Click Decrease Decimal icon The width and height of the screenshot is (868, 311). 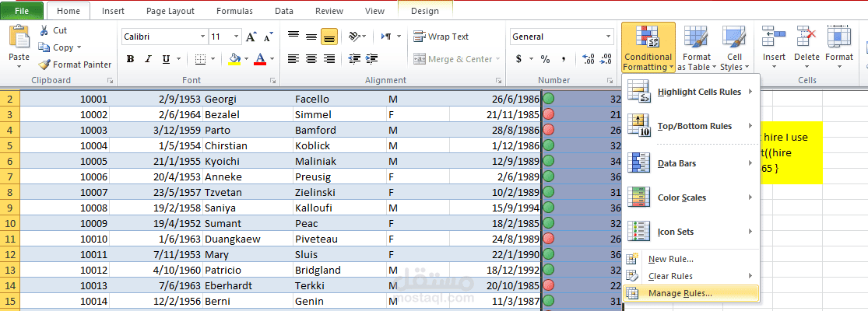606,58
